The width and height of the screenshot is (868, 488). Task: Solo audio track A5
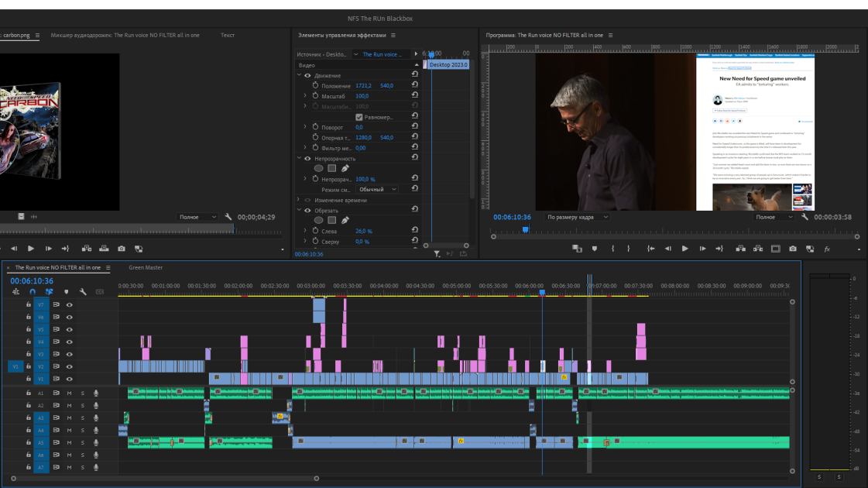pos(83,442)
